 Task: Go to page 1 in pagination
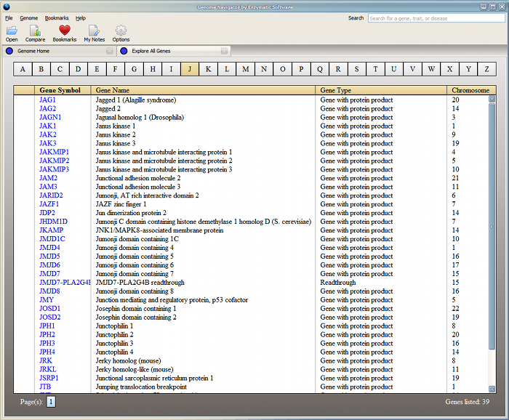[52, 401]
